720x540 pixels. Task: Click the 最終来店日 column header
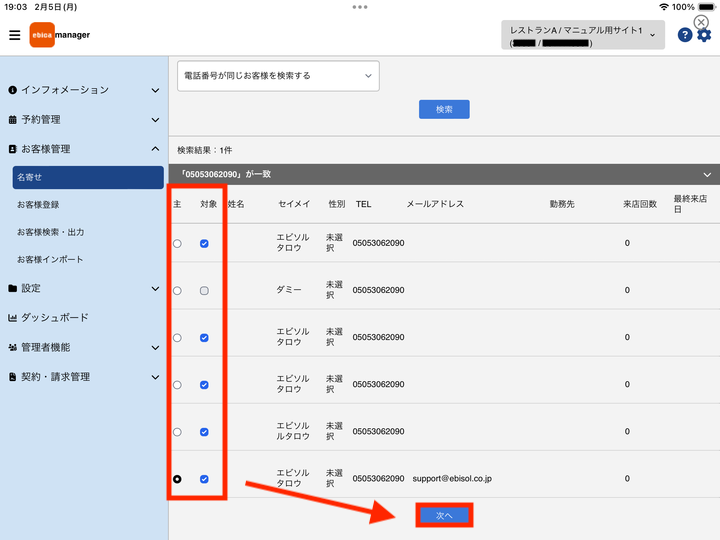pyautogui.click(x=690, y=204)
